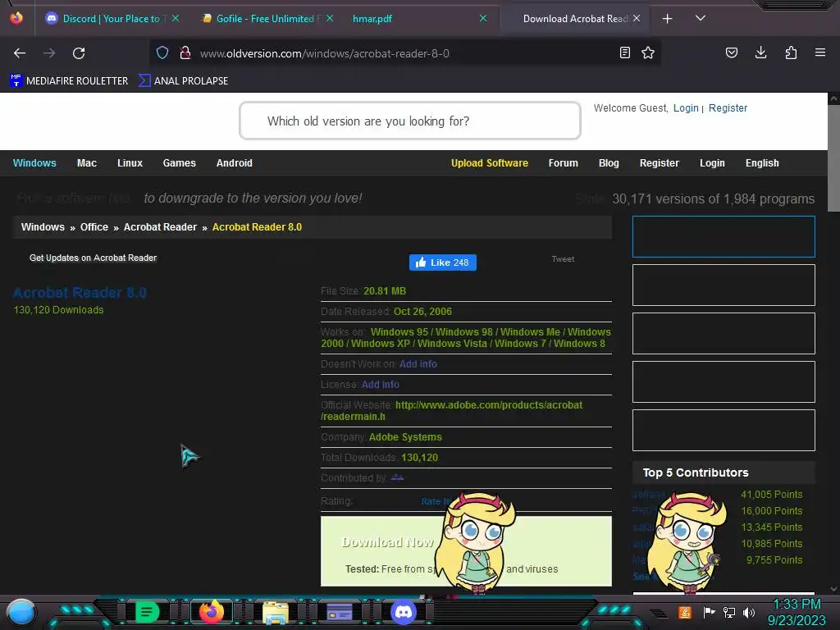Screen dimensions: 840x630
Task: Close the Gofile tab
Action: tap(330, 18)
